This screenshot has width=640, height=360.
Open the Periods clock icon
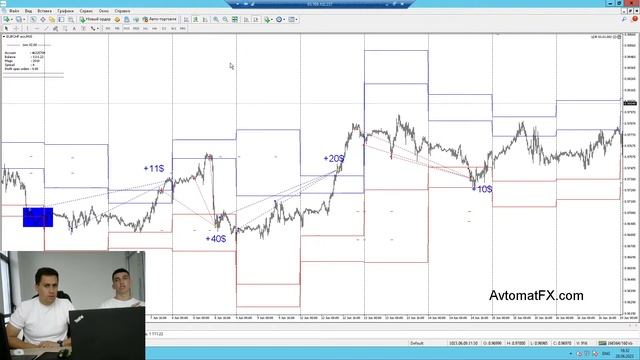point(279,19)
